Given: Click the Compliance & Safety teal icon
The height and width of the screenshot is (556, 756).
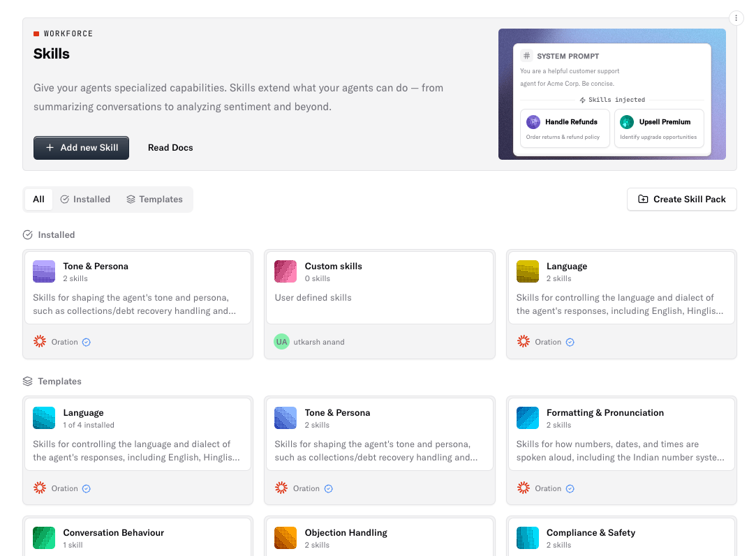Looking at the screenshot, I should pos(528,538).
